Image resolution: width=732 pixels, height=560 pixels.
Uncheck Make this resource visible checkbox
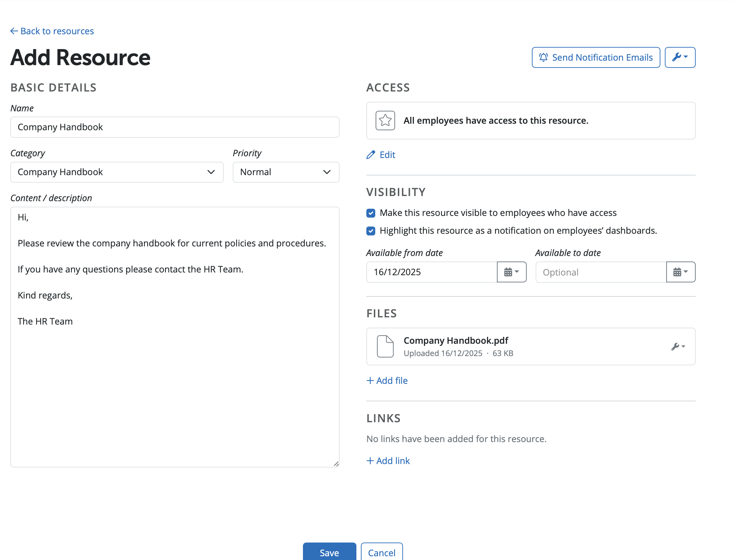[371, 213]
